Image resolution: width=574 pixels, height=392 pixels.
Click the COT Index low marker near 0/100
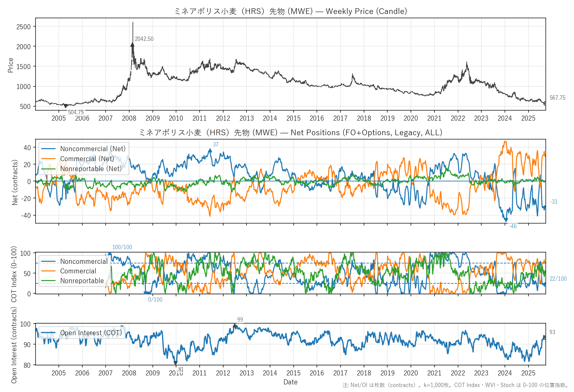(x=145, y=293)
